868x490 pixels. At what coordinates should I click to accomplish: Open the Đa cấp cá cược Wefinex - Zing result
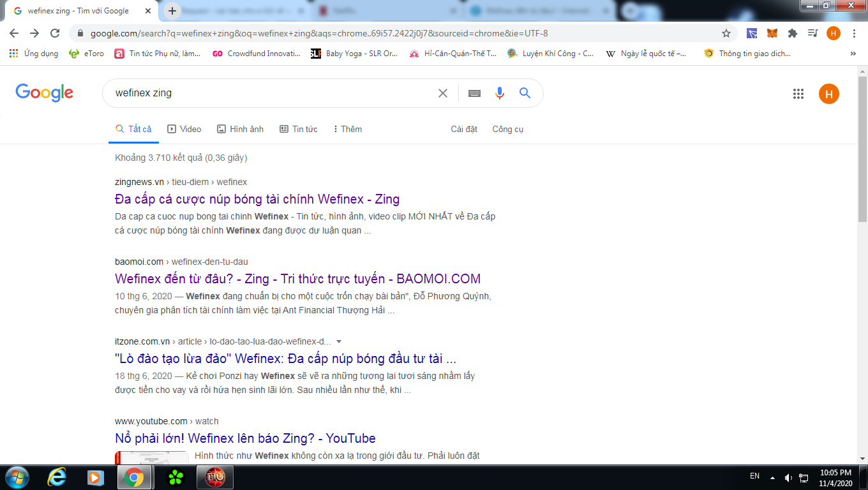tap(257, 199)
